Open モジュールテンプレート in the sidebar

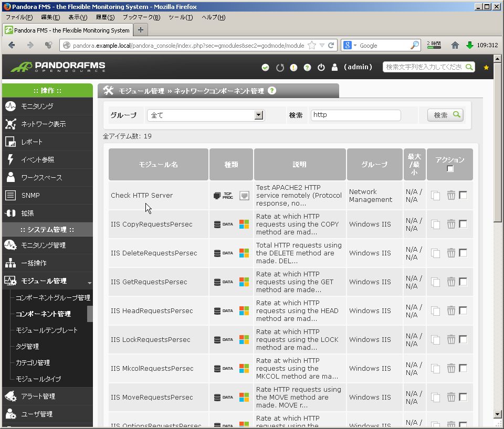click(47, 330)
